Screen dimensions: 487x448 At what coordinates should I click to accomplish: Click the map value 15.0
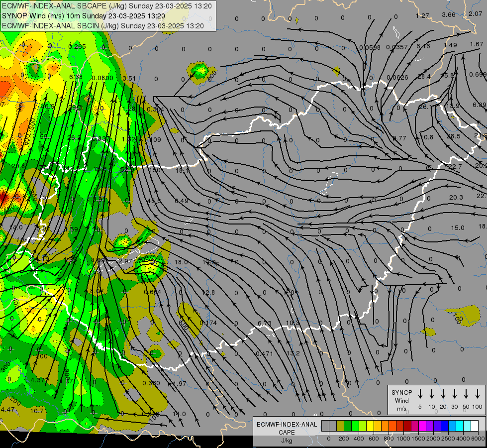(x=458, y=228)
